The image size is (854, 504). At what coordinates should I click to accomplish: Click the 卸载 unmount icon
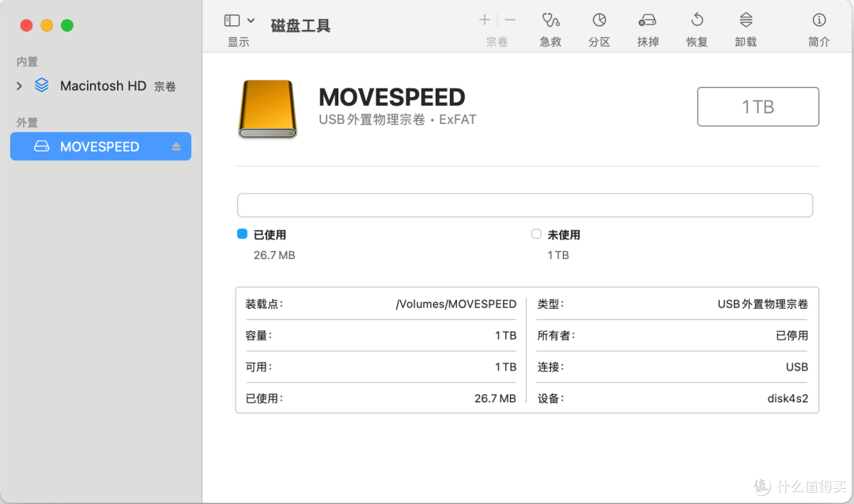[x=746, y=20]
